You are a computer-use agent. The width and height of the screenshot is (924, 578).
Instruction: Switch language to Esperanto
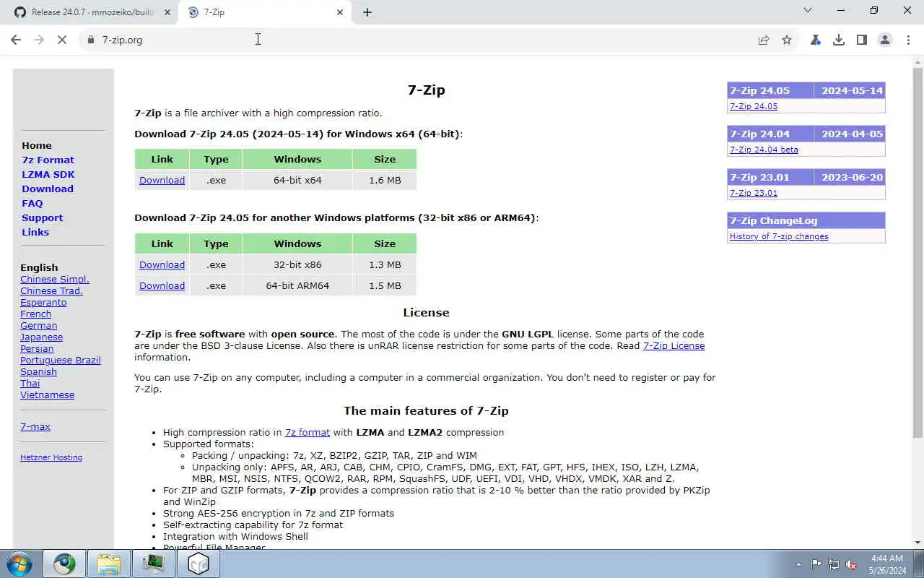tap(43, 302)
